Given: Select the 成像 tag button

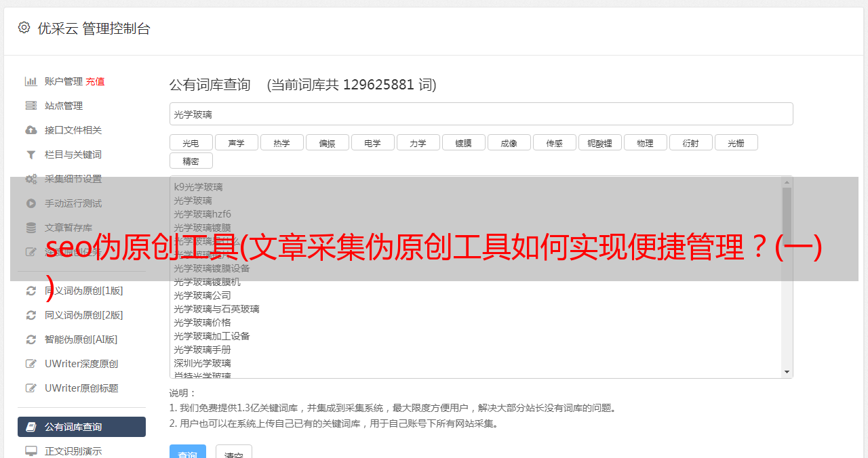Looking at the screenshot, I should point(509,142).
